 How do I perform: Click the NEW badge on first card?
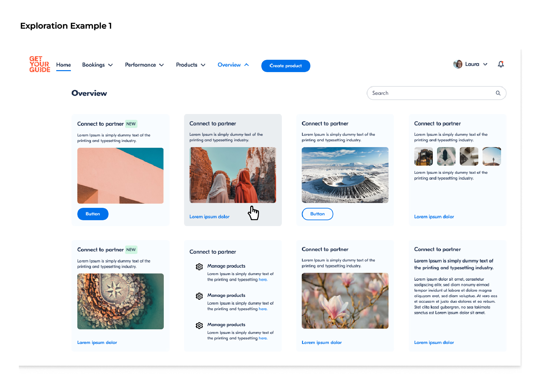click(x=131, y=124)
